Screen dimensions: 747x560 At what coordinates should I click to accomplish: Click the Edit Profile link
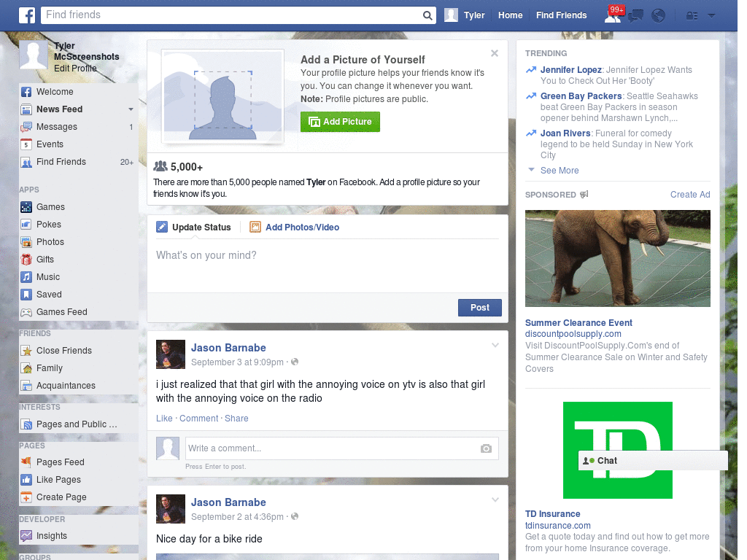(75, 68)
